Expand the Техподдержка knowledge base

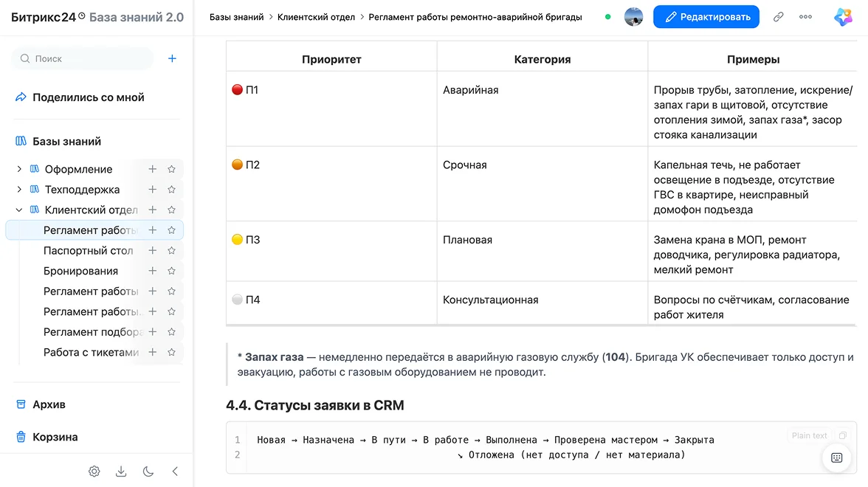(x=19, y=189)
